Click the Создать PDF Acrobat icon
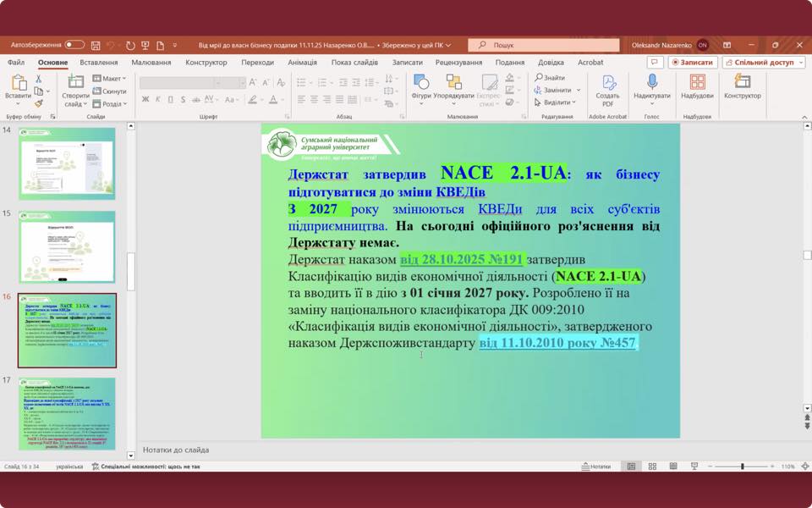Image resolution: width=812 pixels, height=508 pixels. [x=608, y=90]
